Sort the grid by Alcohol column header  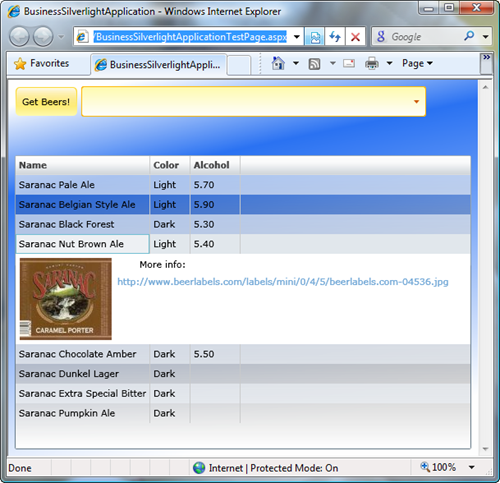tap(212, 165)
